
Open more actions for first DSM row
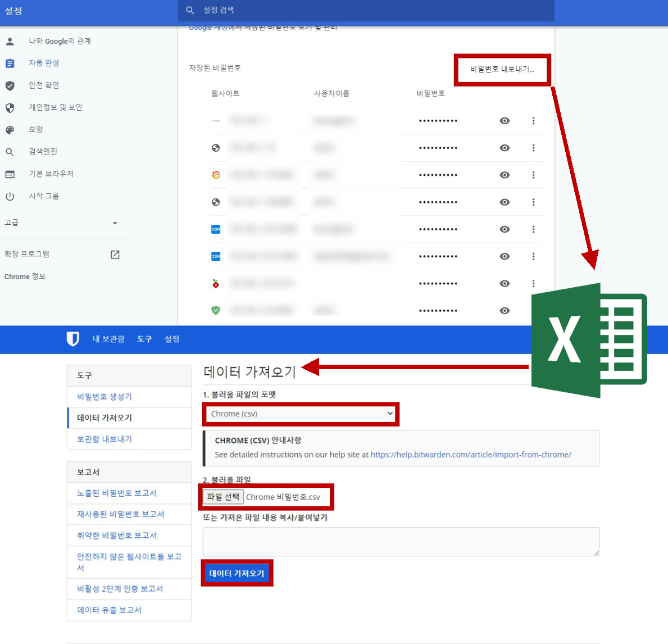click(x=533, y=229)
